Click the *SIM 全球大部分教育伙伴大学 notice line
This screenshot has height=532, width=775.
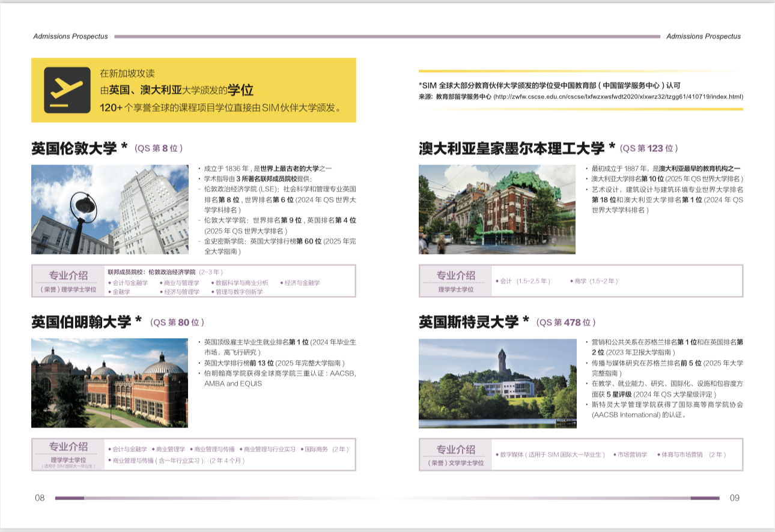(x=550, y=85)
